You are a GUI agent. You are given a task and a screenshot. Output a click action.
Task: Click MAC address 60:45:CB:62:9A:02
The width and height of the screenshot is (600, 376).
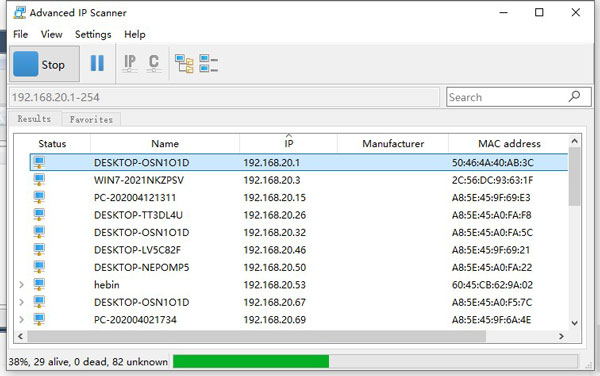coord(492,285)
